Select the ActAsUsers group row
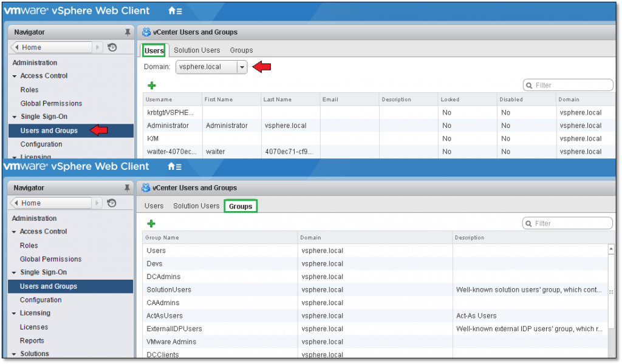This screenshot has width=622, height=364. pyautogui.click(x=375, y=316)
